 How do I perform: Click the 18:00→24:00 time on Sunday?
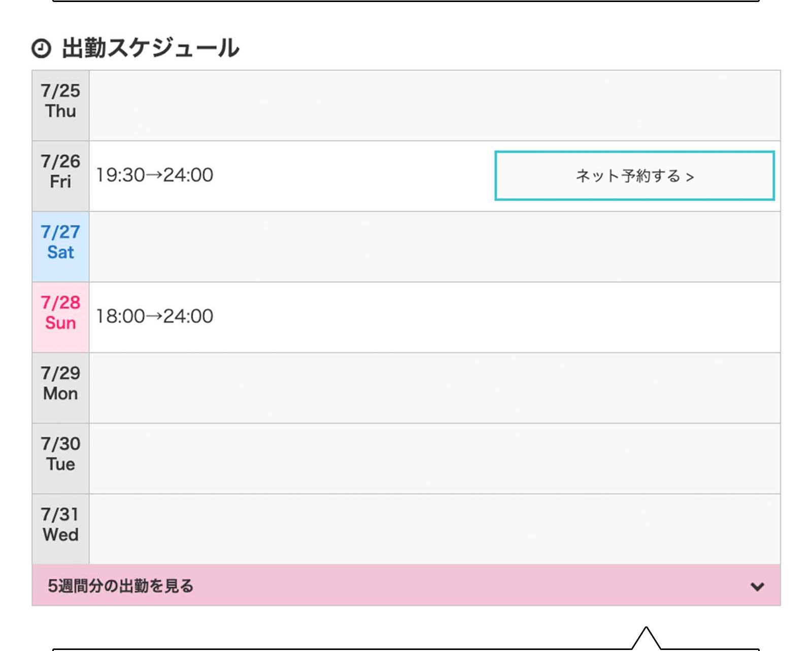coord(155,316)
